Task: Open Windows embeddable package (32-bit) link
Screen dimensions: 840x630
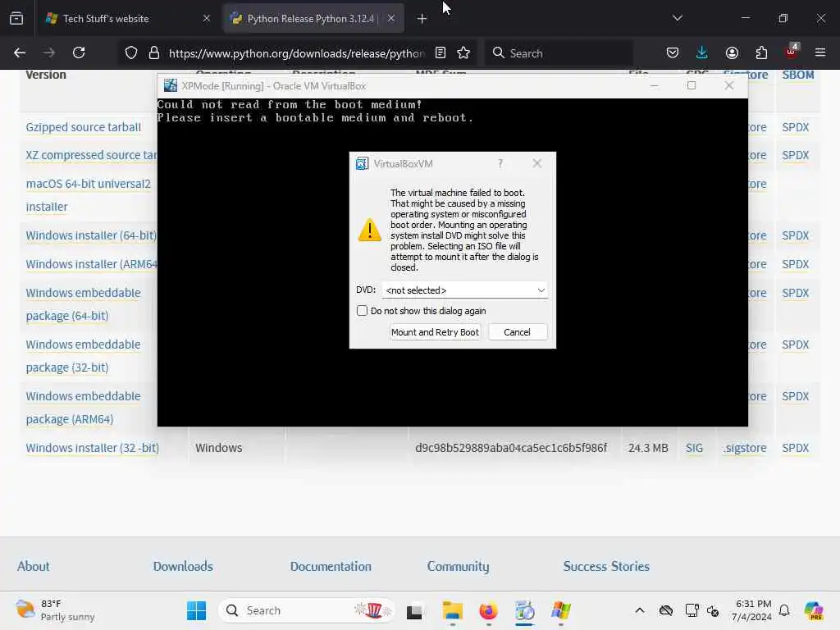Action: tap(83, 356)
